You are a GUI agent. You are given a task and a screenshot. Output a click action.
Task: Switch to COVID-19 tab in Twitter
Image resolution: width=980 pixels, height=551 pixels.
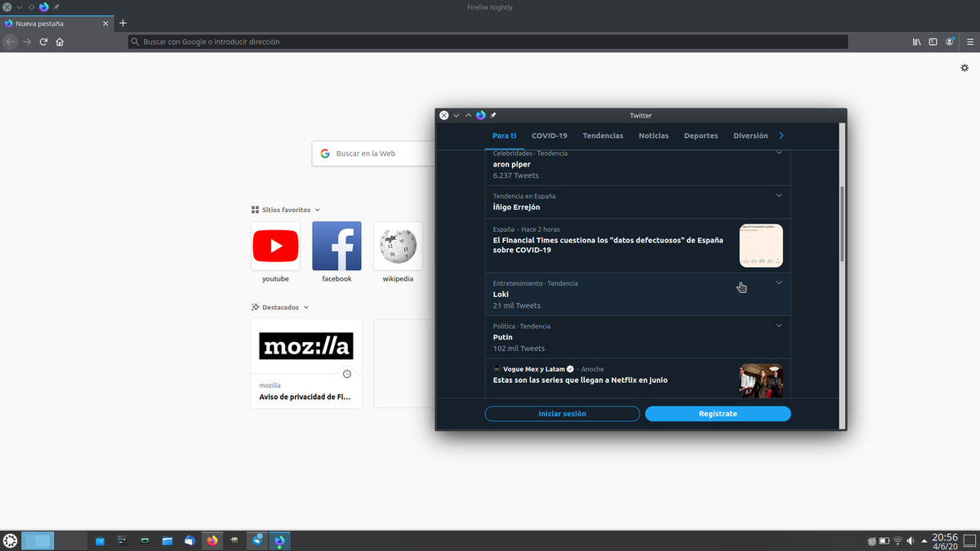tap(549, 136)
